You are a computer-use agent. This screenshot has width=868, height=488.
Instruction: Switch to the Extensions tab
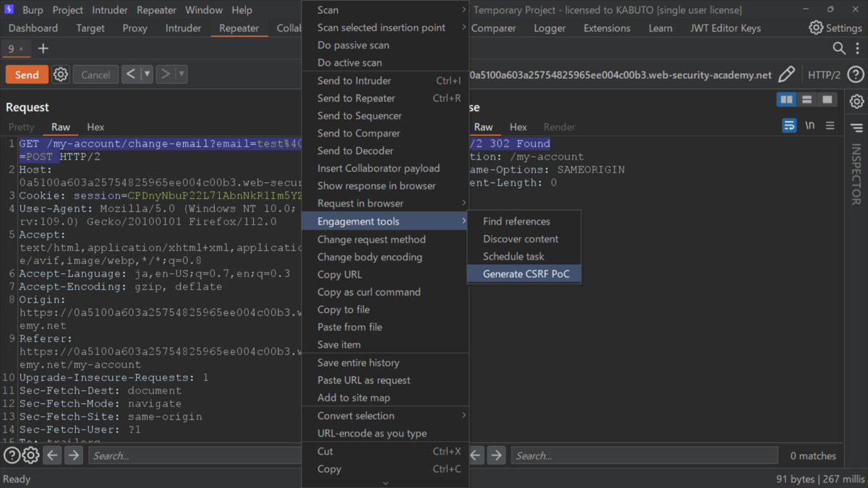pyautogui.click(x=607, y=27)
